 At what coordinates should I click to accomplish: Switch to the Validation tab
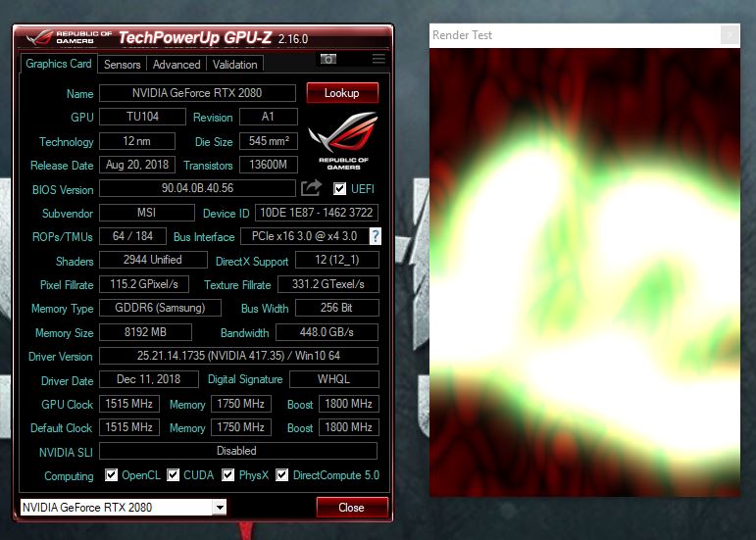point(234,65)
